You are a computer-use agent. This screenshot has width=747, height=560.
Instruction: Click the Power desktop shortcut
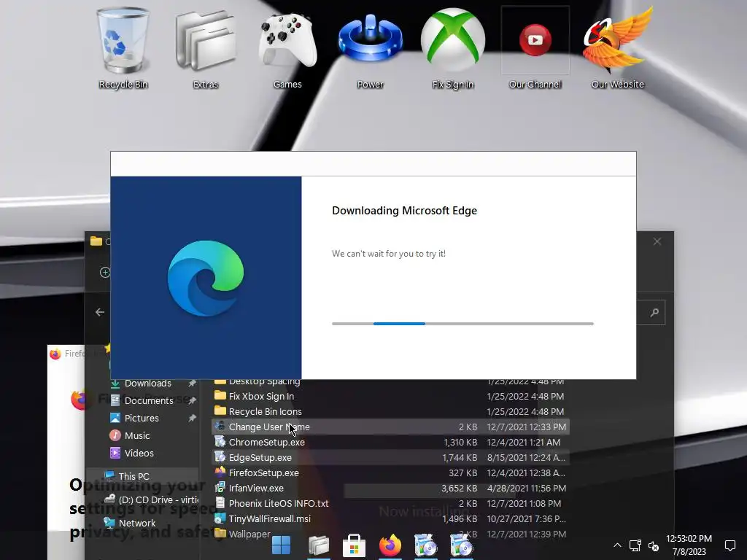370,48
